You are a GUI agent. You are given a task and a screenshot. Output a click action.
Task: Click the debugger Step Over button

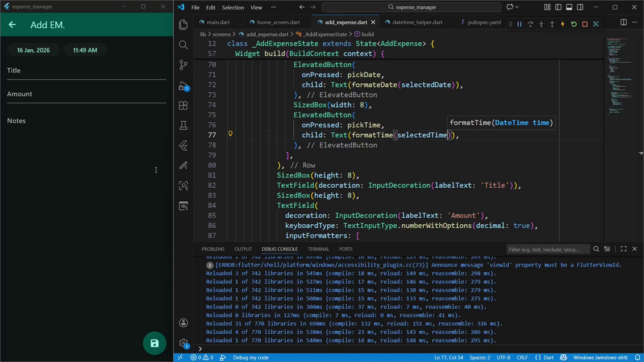click(530, 24)
